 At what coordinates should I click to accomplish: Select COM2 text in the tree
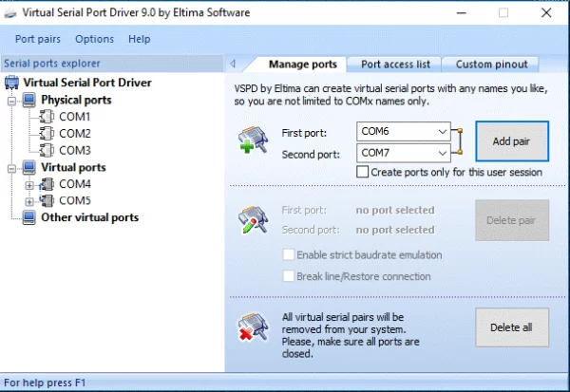tap(75, 133)
